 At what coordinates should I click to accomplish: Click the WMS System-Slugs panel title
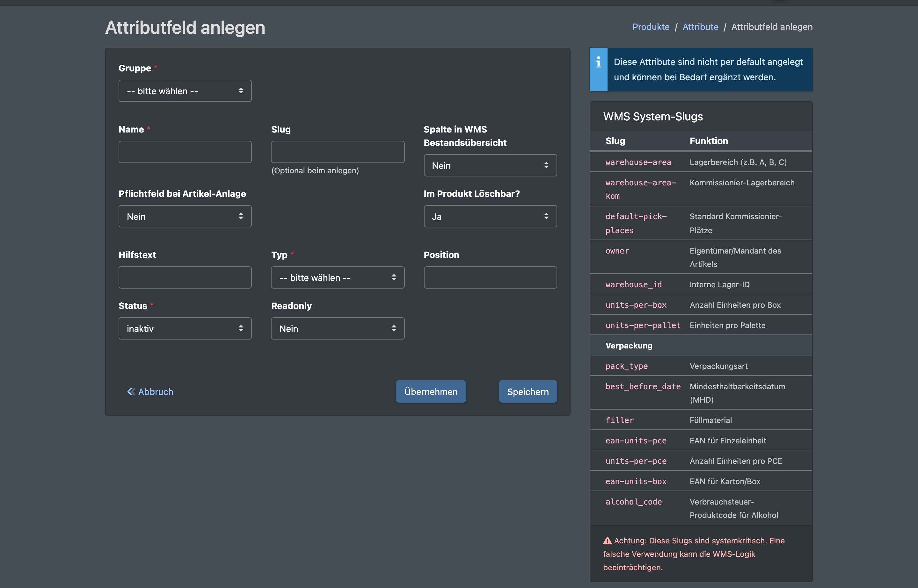tap(653, 117)
